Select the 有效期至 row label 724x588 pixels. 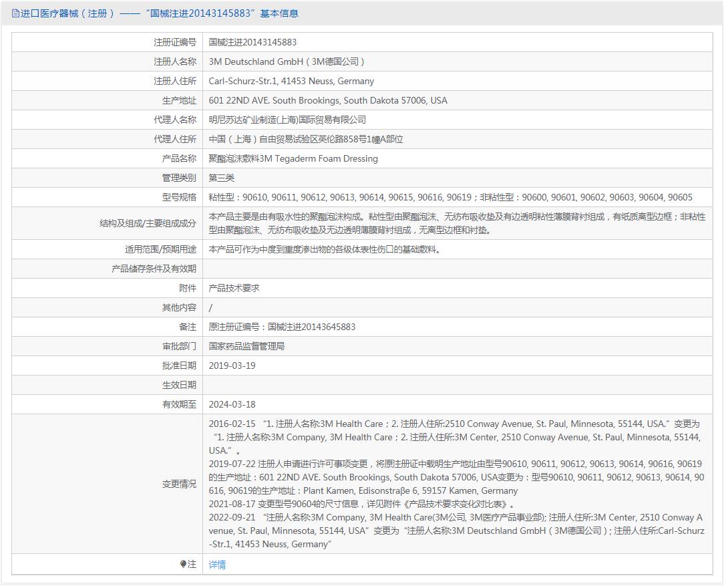(x=179, y=405)
